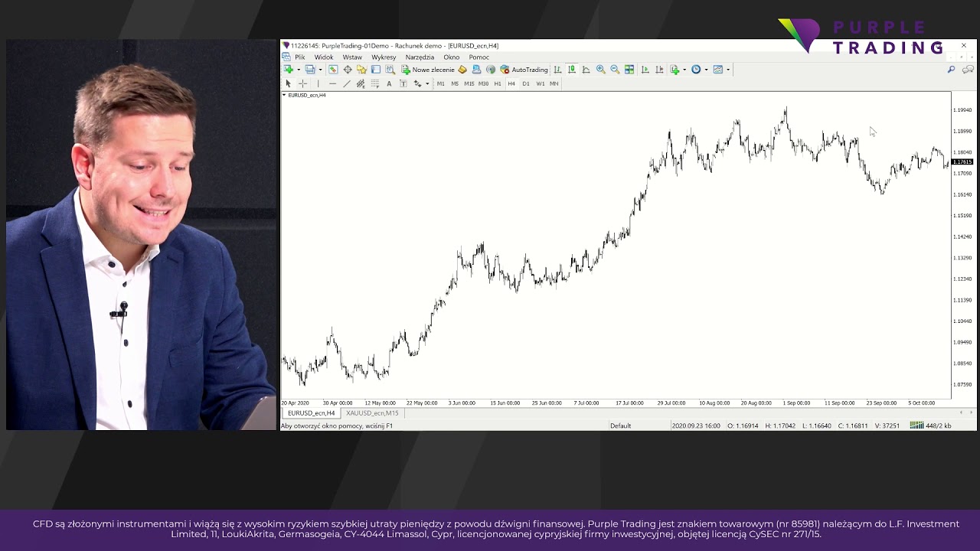980x551 pixels.
Task: Click the Nowe zlecenie button
Action: click(x=428, y=70)
